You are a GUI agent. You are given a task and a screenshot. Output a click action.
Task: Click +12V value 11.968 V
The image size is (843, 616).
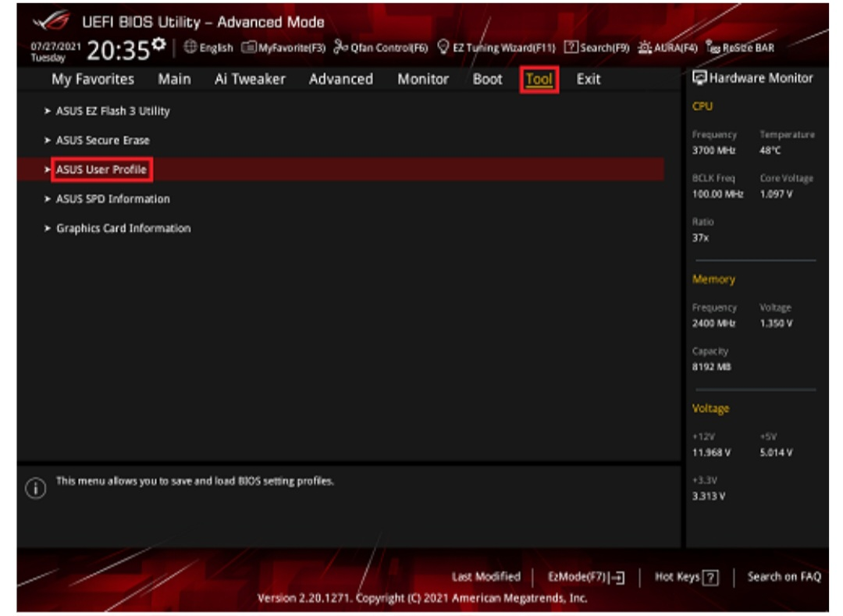(x=711, y=453)
